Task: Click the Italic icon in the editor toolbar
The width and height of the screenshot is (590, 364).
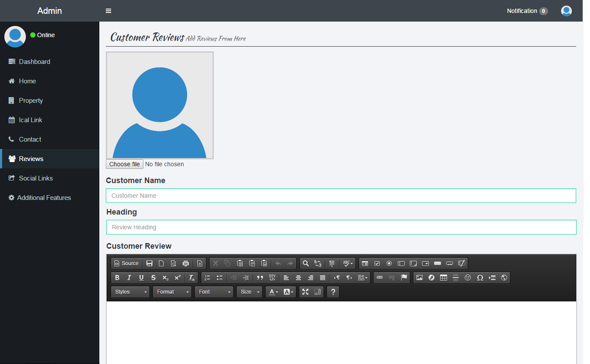Action: click(x=129, y=278)
